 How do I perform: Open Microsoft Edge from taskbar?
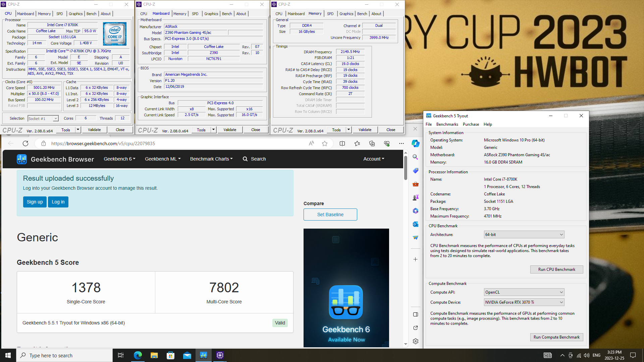(x=138, y=355)
